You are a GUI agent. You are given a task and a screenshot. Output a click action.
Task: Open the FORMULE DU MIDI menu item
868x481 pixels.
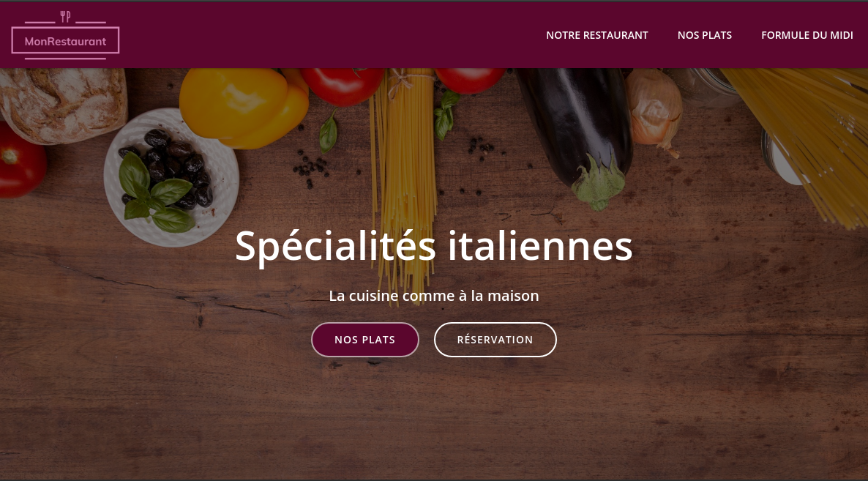pyautogui.click(x=807, y=35)
